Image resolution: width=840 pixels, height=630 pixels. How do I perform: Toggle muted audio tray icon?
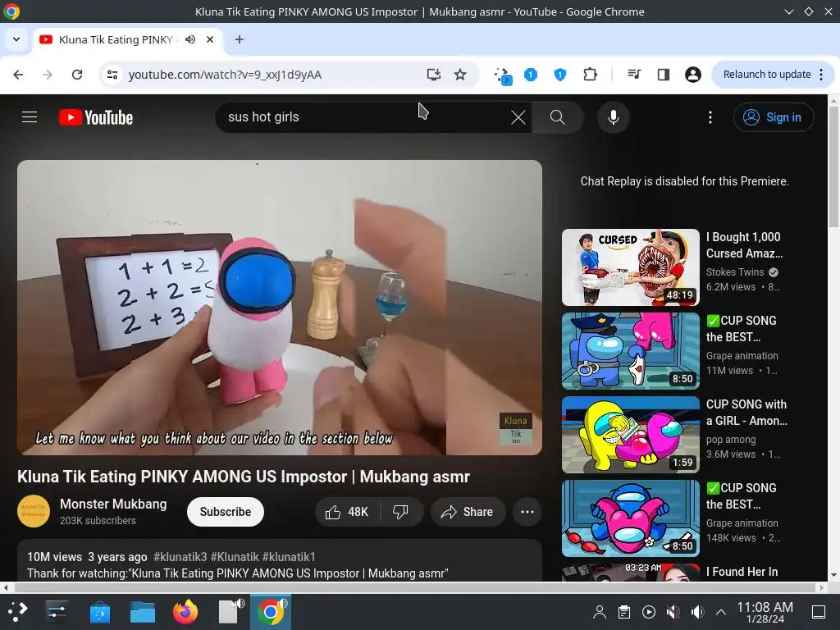673,612
